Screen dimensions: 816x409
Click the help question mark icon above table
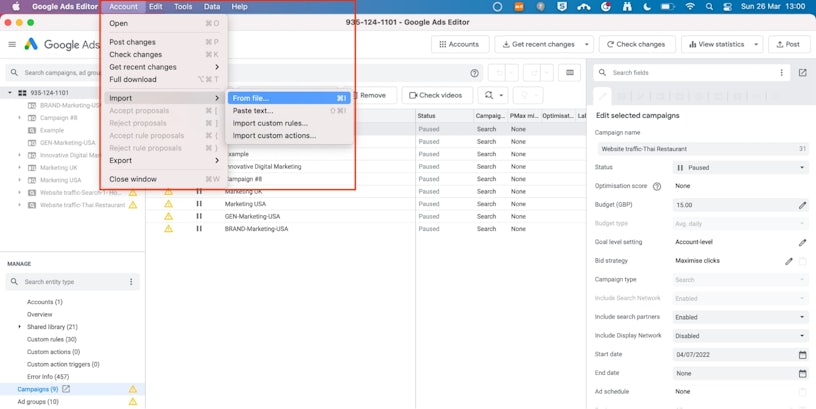tap(474, 73)
